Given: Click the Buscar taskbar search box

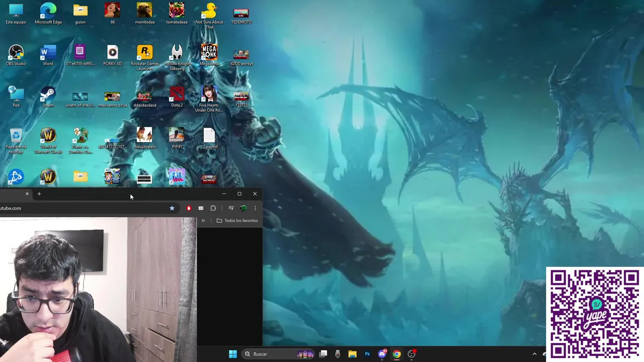Looking at the screenshot, I should pos(279,354).
